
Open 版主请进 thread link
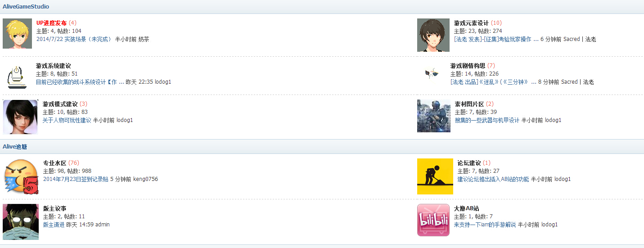coord(54,225)
